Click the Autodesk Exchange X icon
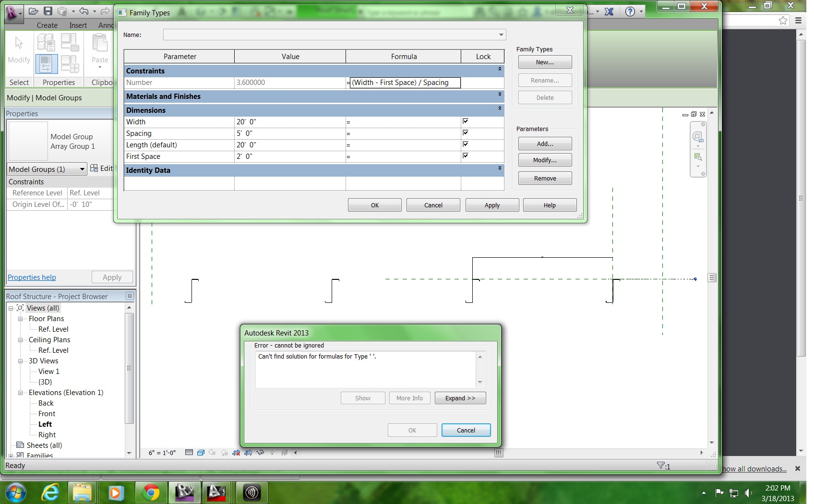814x504 pixels. 609,12
